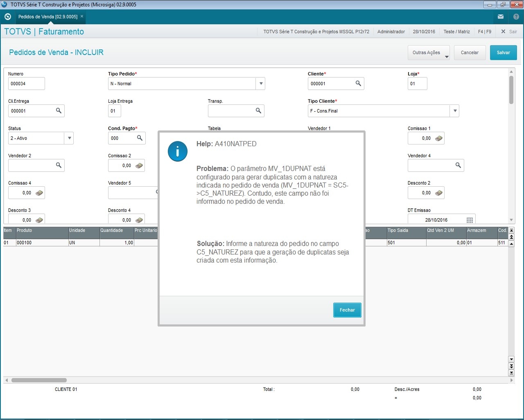The height and width of the screenshot is (420, 524).
Task: Click the Administrador user label
Action: [391, 32]
